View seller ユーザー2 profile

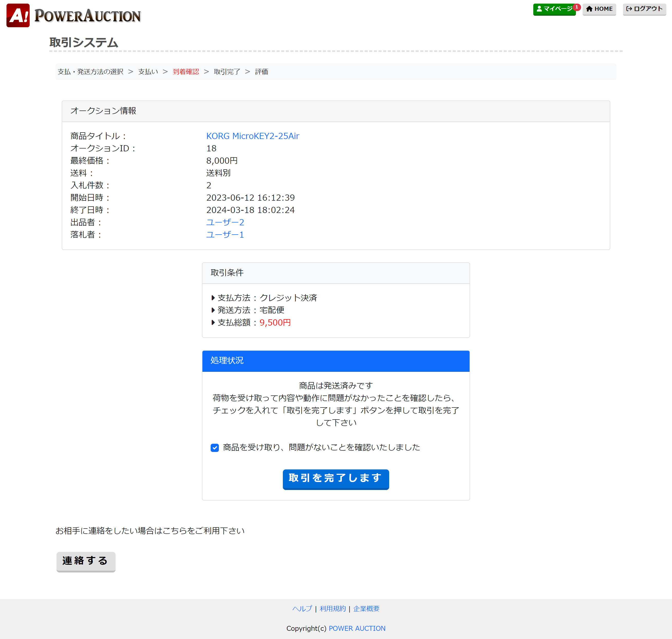point(225,223)
